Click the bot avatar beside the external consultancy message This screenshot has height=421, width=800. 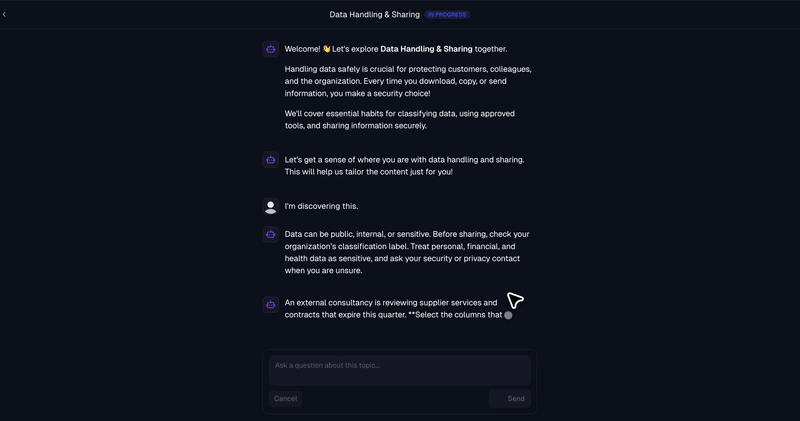click(x=270, y=305)
